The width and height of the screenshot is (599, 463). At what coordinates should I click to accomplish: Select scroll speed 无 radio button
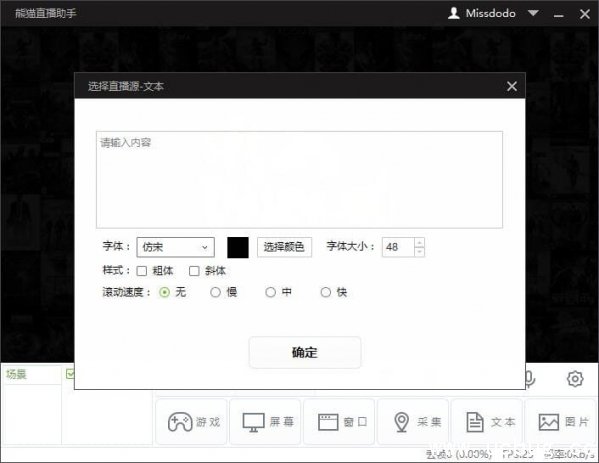coord(164,292)
